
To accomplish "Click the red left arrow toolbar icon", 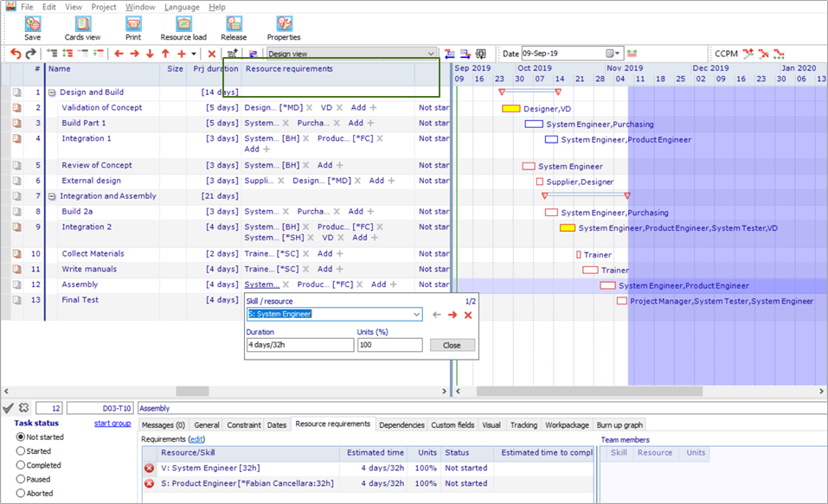I will [119, 54].
